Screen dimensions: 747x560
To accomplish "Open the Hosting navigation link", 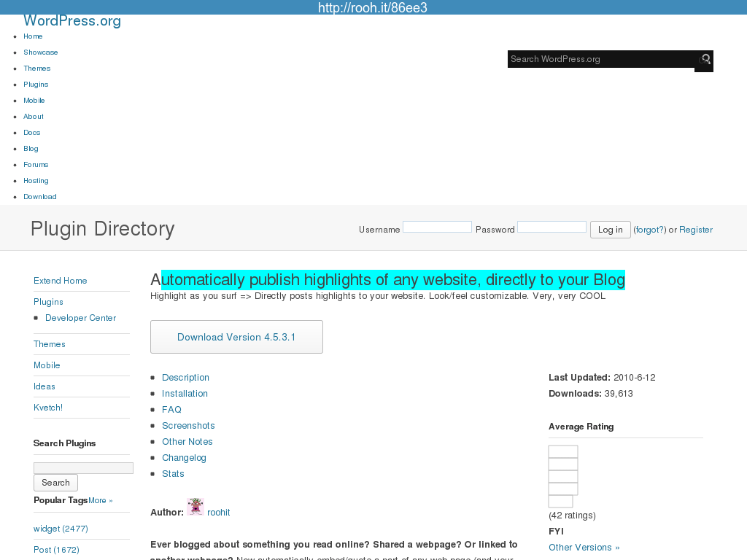I will [36, 181].
